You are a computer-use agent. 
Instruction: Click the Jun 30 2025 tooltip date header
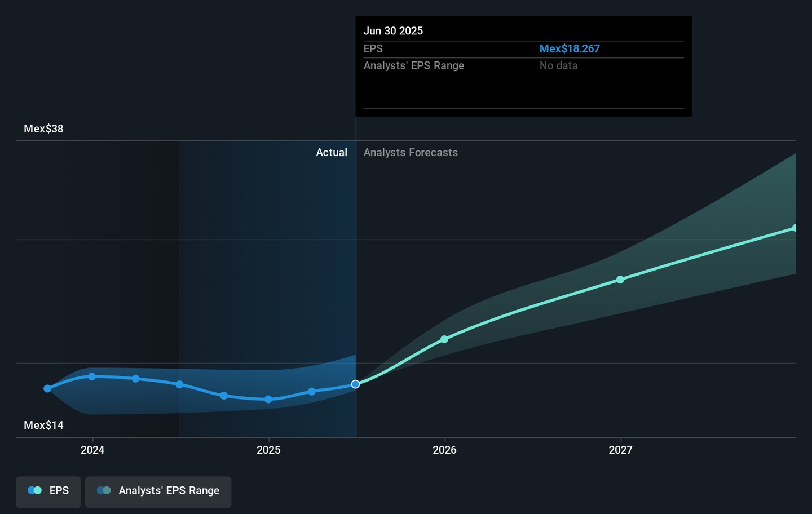(393, 31)
